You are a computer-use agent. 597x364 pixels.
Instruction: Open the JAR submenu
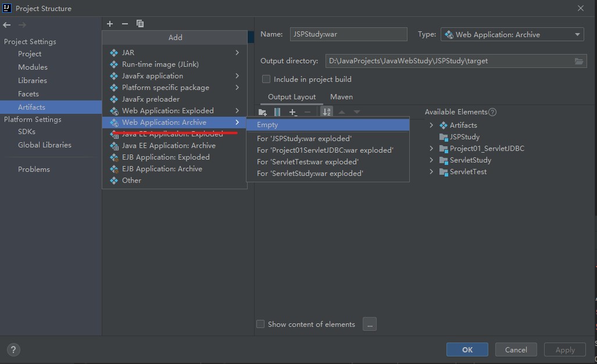pos(175,52)
